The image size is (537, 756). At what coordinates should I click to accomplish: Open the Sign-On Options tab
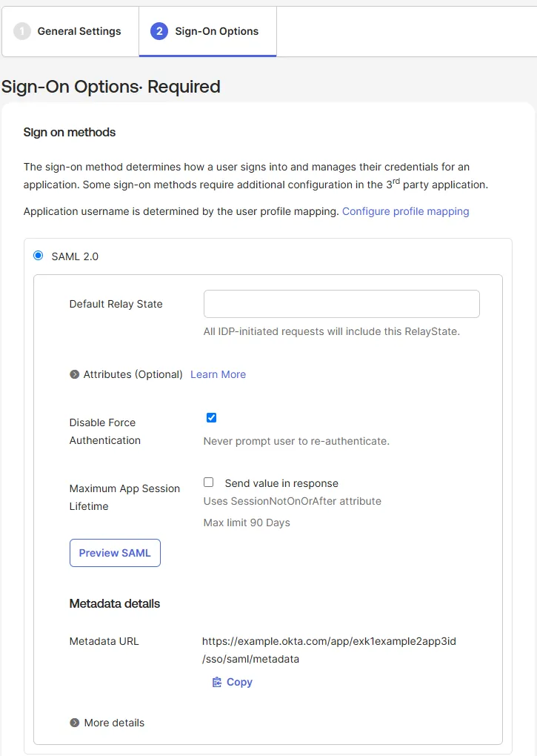207,31
